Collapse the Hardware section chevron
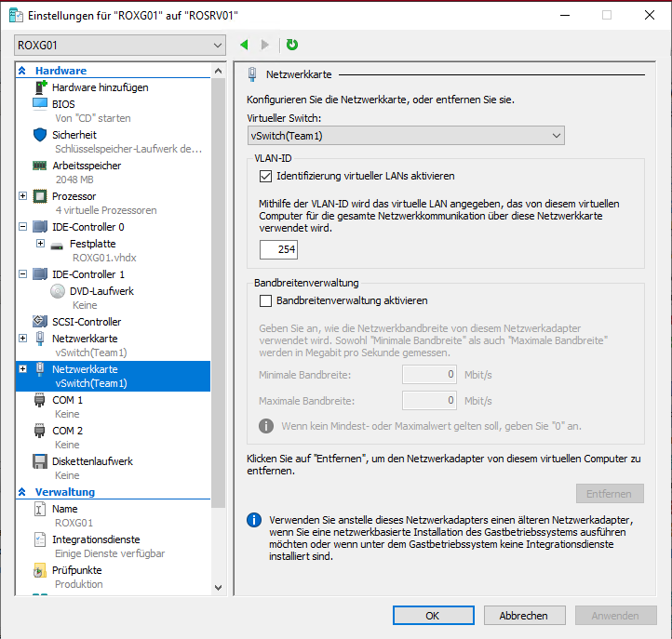This screenshot has height=639, width=672. [22, 71]
